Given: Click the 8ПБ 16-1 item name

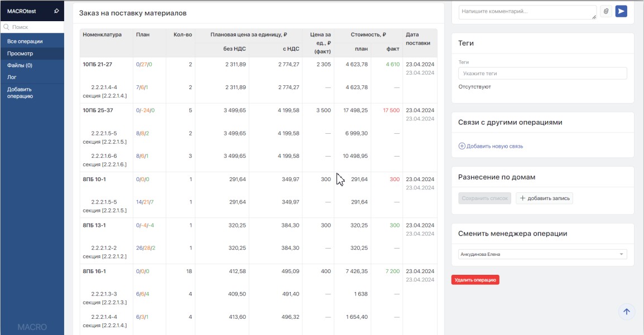Looking at the screenshot, I should (94, 271).
